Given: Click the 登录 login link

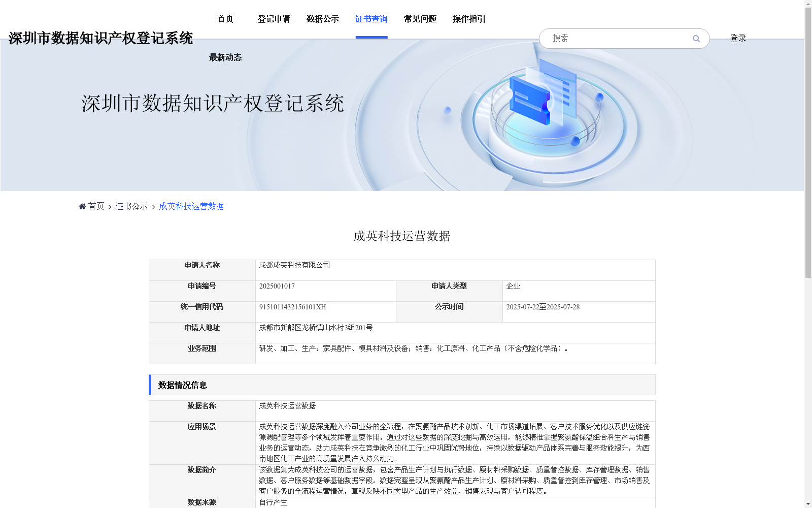Looking at the screenshot, I should (x=738, y=38).
